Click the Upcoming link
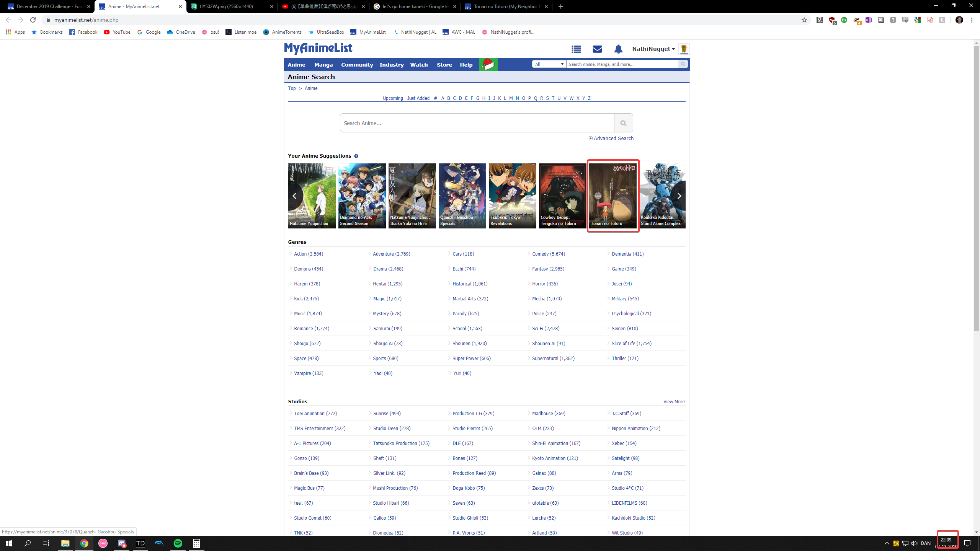980x551 pixels. [x=393, y=98]
